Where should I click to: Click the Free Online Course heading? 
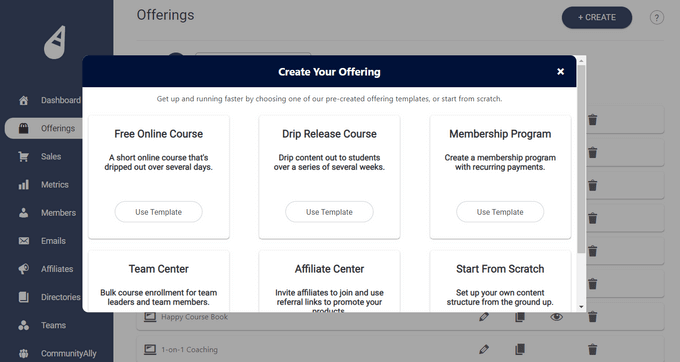click(x=158, y=134)
